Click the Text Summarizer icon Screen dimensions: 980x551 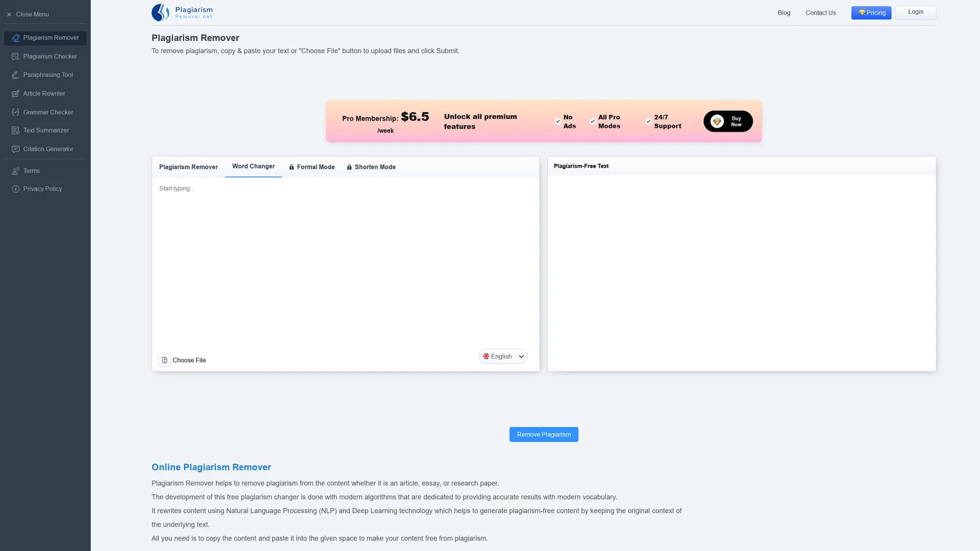click(15, 131)
